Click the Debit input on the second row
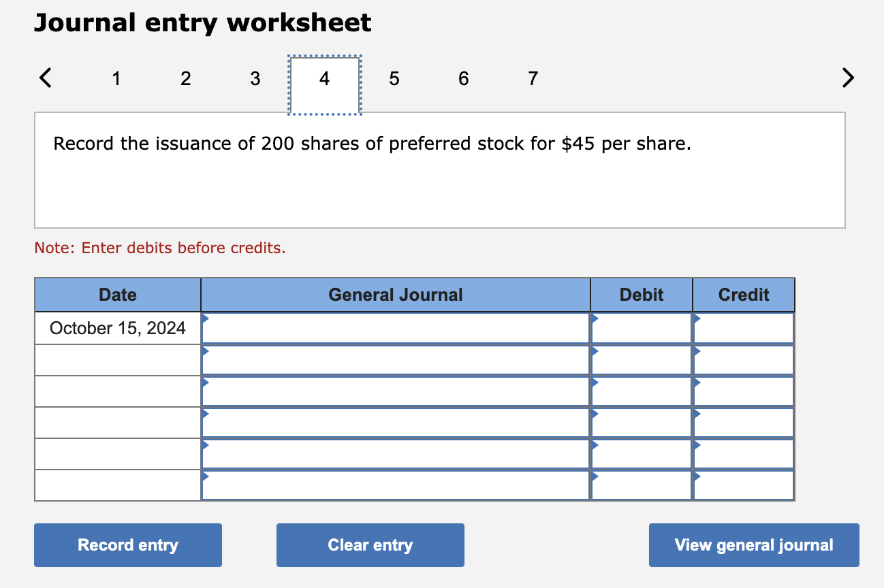884x588 pixels. click(640, 359)
